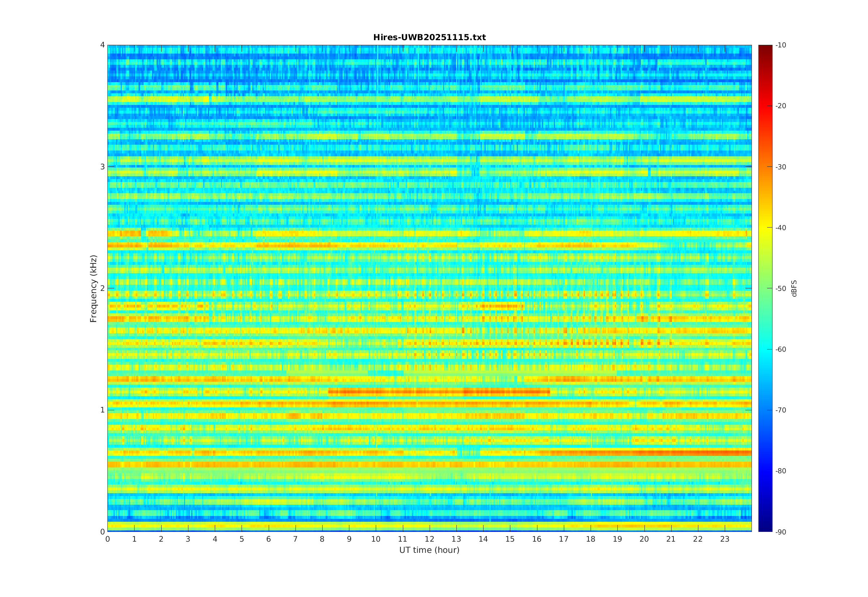Click the 2 kHz frequency axis tick label
The image size is (868, 597).
102,288
